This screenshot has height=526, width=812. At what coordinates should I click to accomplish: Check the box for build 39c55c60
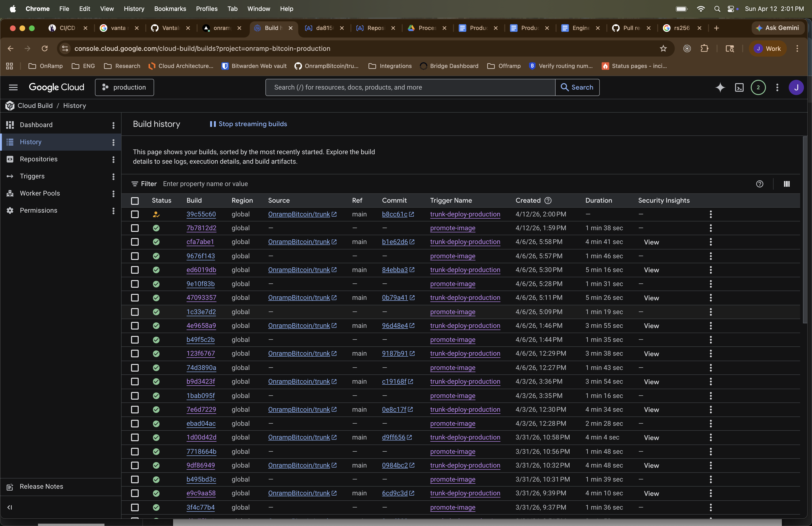click(x=135, y=214)
